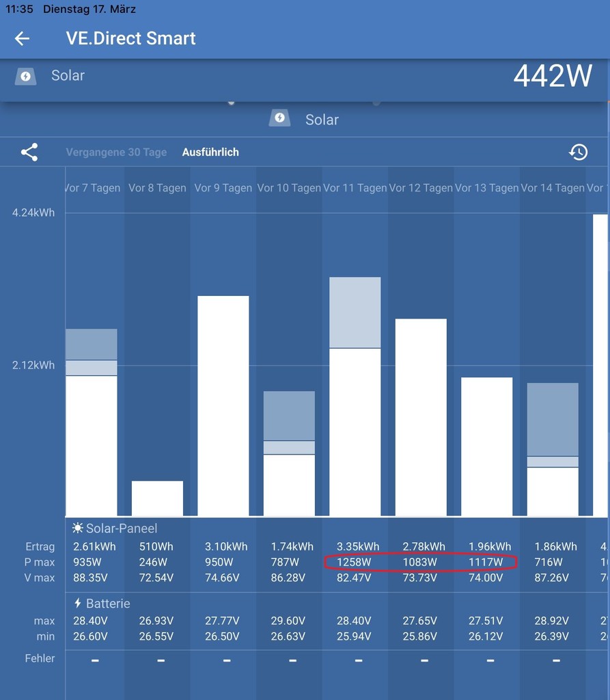Image resolution: width=610 pixels, height=700 pixels.
Task: Switch to Vergangene 30 Tage tab
Action: click(x=116, y=152)
